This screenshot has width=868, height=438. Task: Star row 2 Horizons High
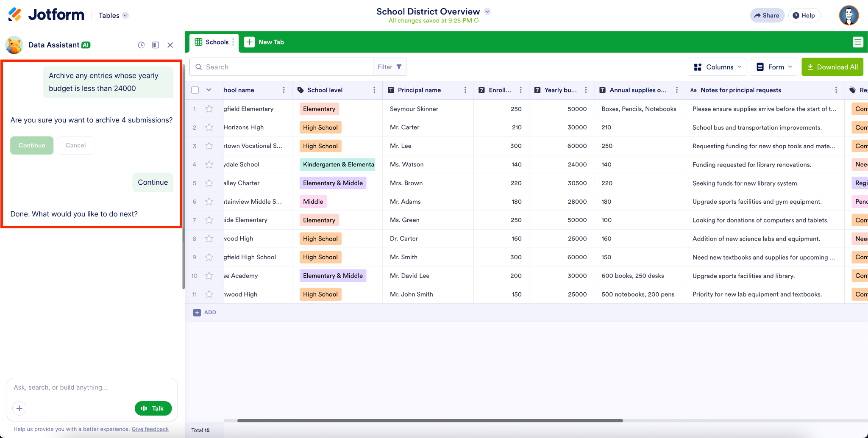[209, 128]
